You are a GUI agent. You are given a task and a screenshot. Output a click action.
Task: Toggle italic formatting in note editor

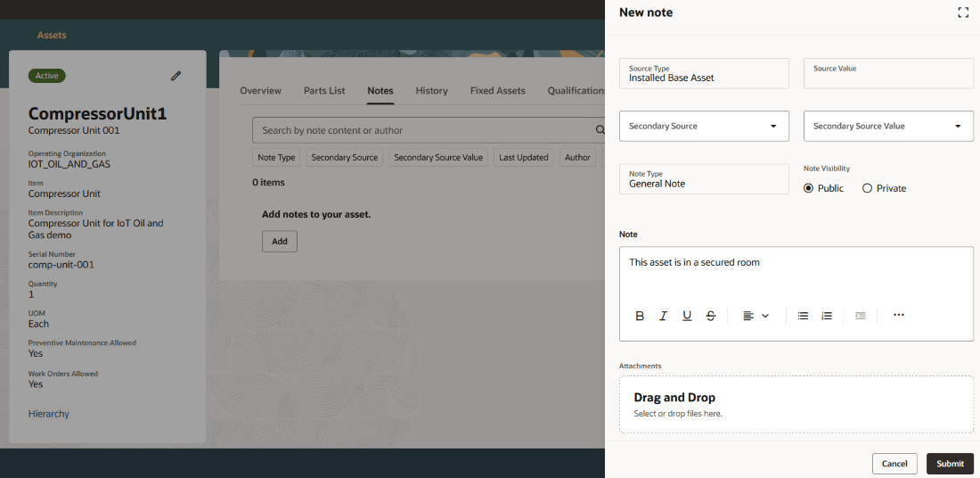tap(663, 316)
